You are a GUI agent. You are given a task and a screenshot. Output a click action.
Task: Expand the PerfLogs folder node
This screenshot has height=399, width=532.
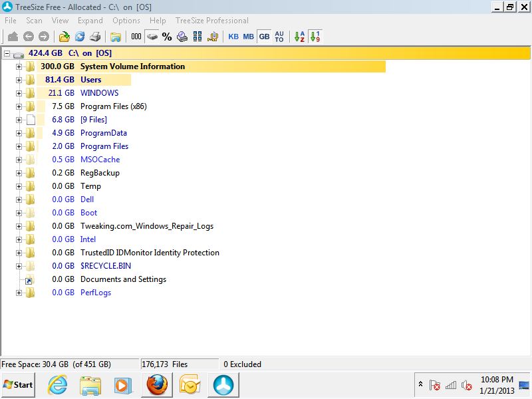(19, 293)
